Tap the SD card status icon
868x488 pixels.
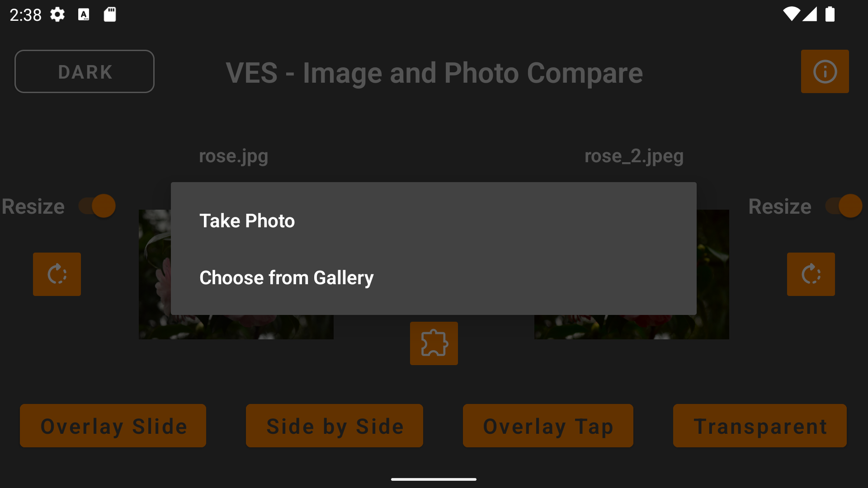tap(110, 14)
